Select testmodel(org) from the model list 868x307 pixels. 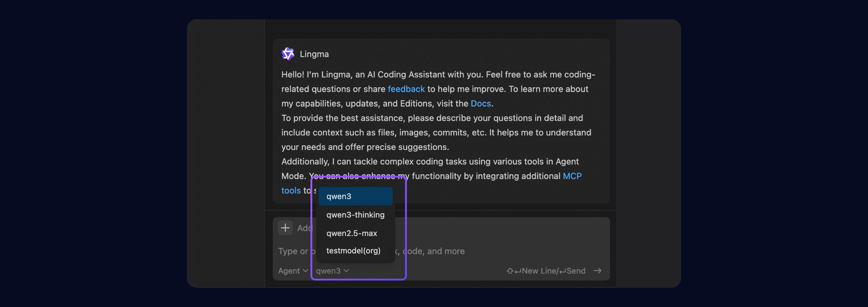[x=353, y=251]
